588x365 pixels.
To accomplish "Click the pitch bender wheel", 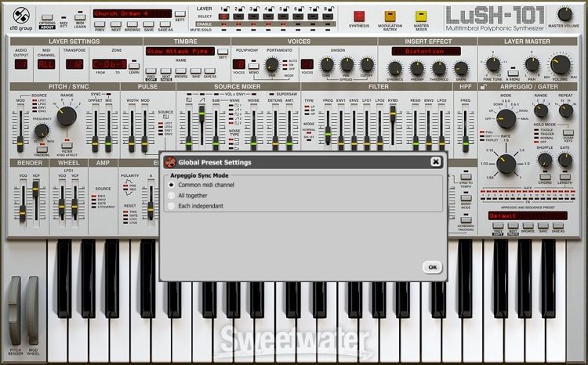I will (x=16, y=311).
